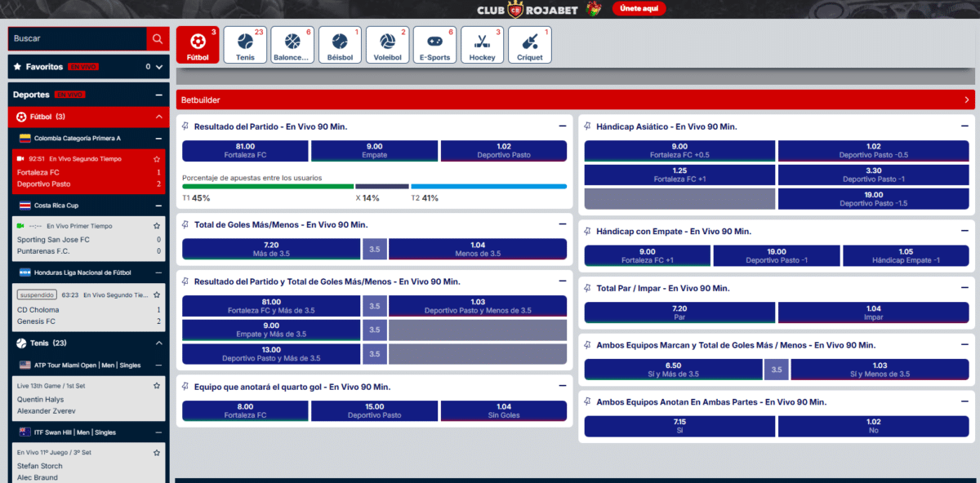Screen dimensions: 980x483
Task: Select the E-Sports controller icon tab
Action: [434, 45]
